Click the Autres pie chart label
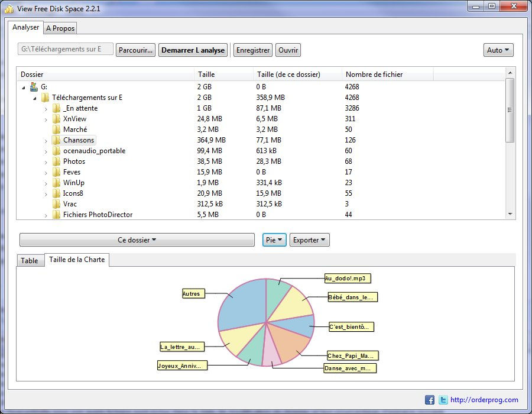532x414 pixels. 194,293
